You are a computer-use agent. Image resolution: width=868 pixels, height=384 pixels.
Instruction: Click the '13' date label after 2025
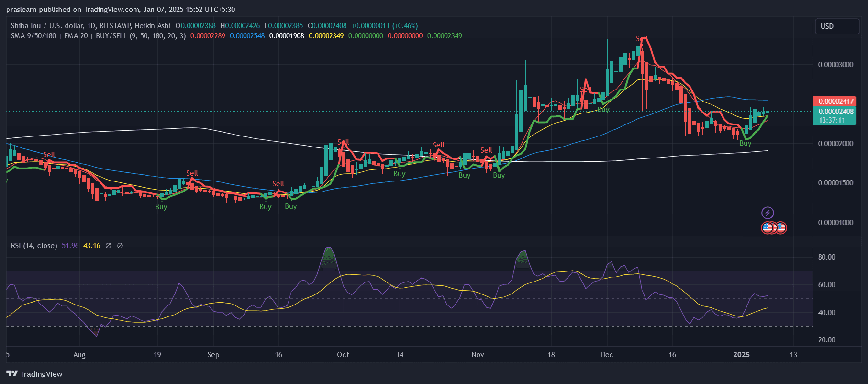pos(793,355)
